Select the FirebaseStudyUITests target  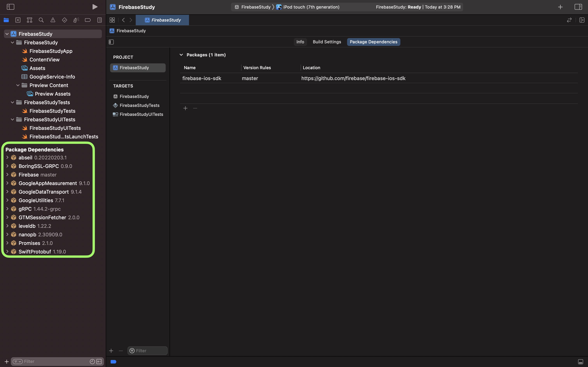click(x=138, y=114)
